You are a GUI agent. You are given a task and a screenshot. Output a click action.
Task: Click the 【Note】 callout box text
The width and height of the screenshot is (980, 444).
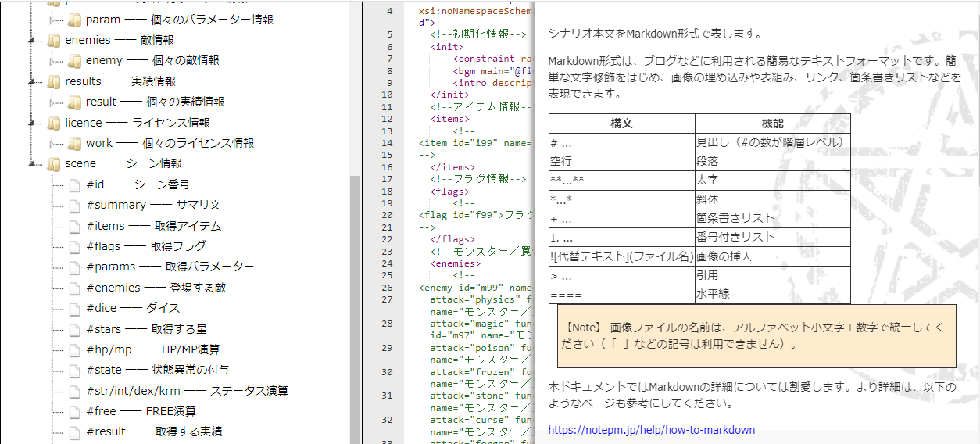pos(756,335)
